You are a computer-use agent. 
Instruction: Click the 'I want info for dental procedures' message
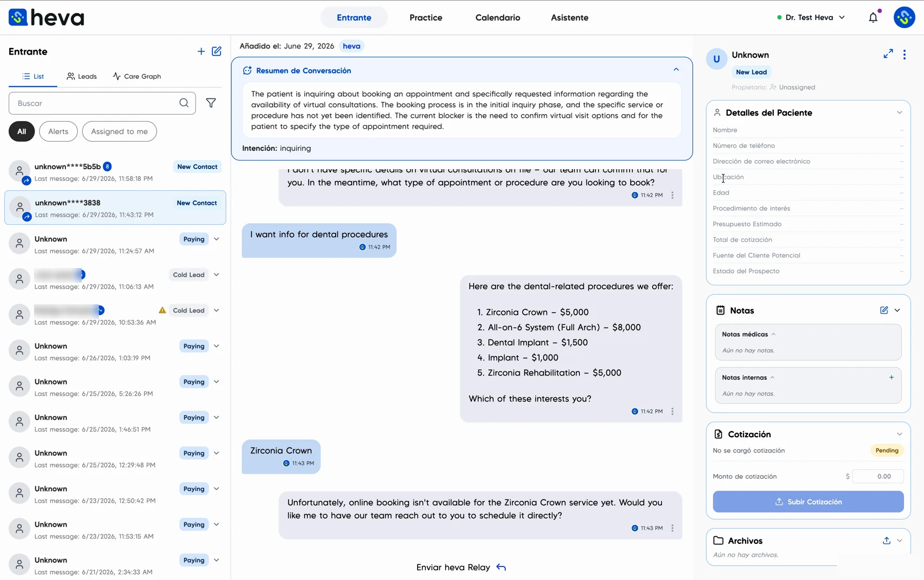click(319, 240)
